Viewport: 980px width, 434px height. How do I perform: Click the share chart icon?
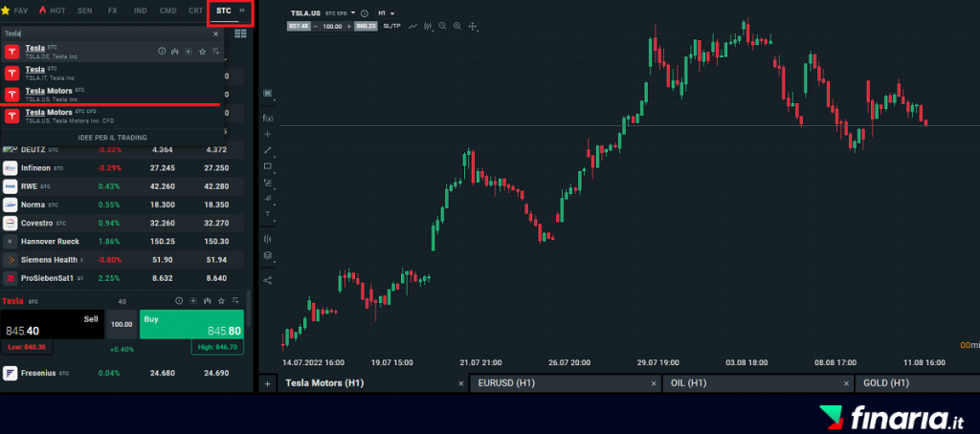[x=268, y=280]
